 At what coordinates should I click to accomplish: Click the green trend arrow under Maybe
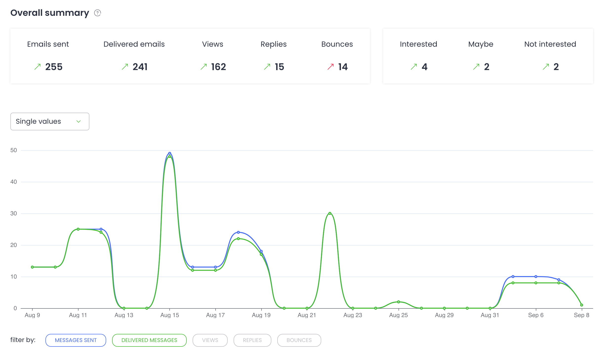pos(476,67)
